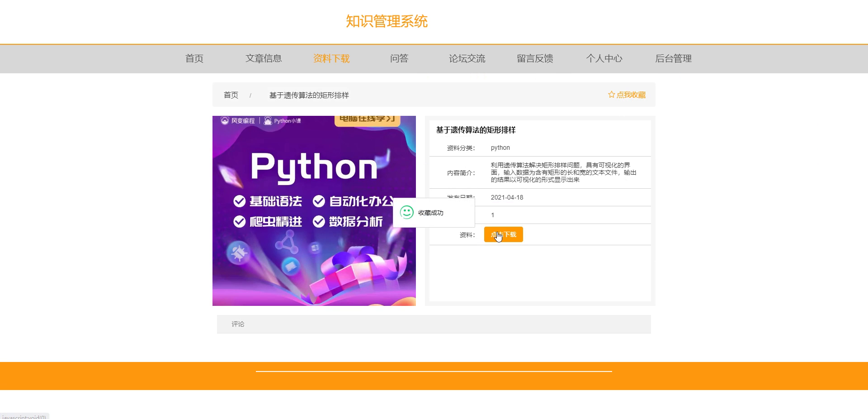Go to the 留言反馈 page
This screenshot has height=419, width=868.
click(x=535, y=58)
